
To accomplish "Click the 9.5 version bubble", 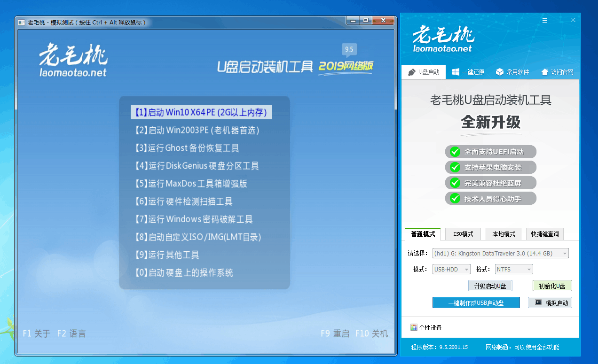I will [349, 50].
